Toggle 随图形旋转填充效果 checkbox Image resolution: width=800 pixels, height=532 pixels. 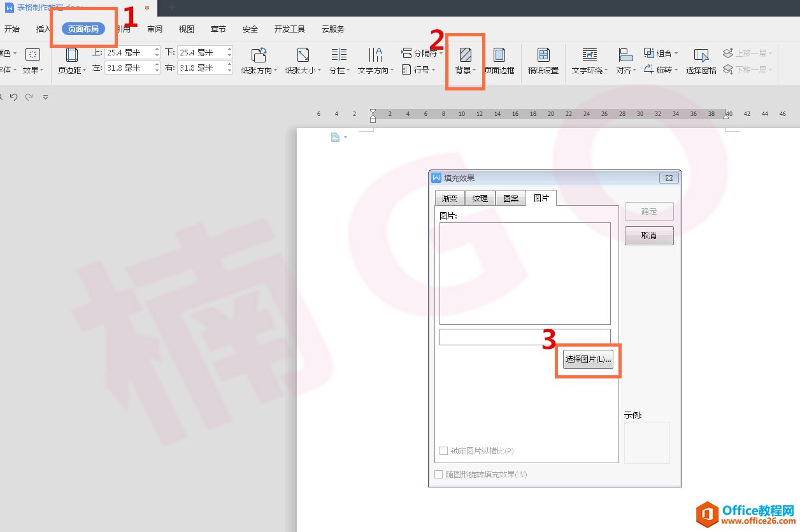(x=438, y=474)
